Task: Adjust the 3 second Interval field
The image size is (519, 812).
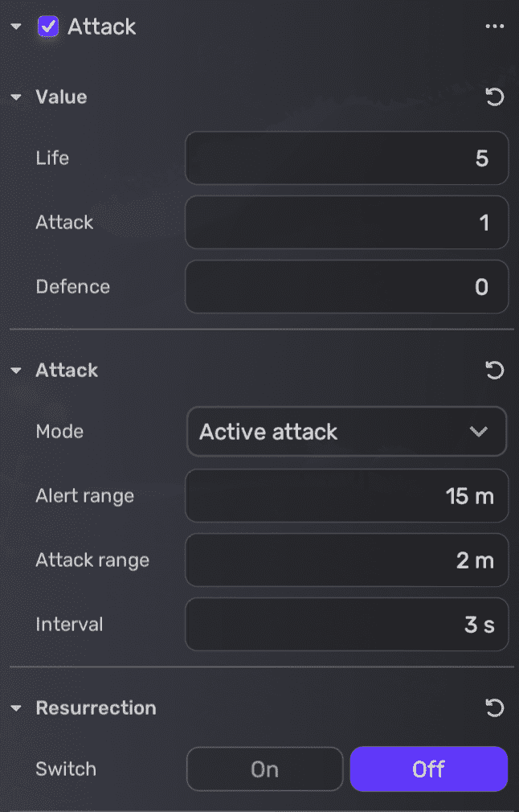Action: (x=346, y=624)
